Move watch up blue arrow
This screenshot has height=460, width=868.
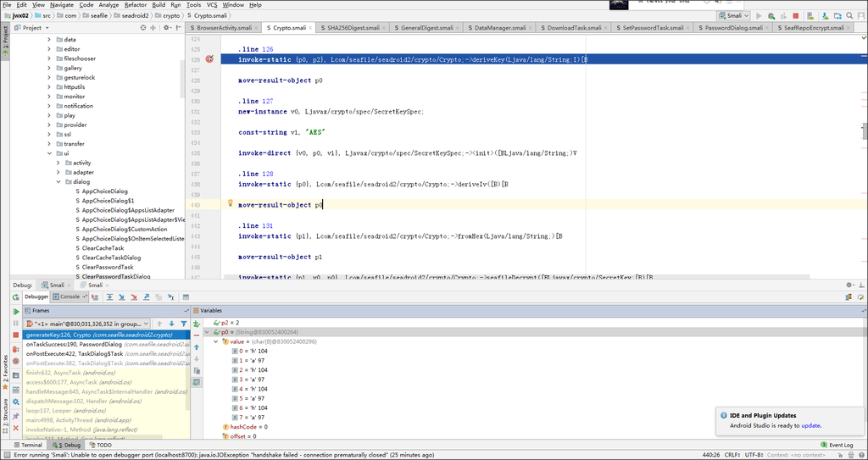click(197, 347)
